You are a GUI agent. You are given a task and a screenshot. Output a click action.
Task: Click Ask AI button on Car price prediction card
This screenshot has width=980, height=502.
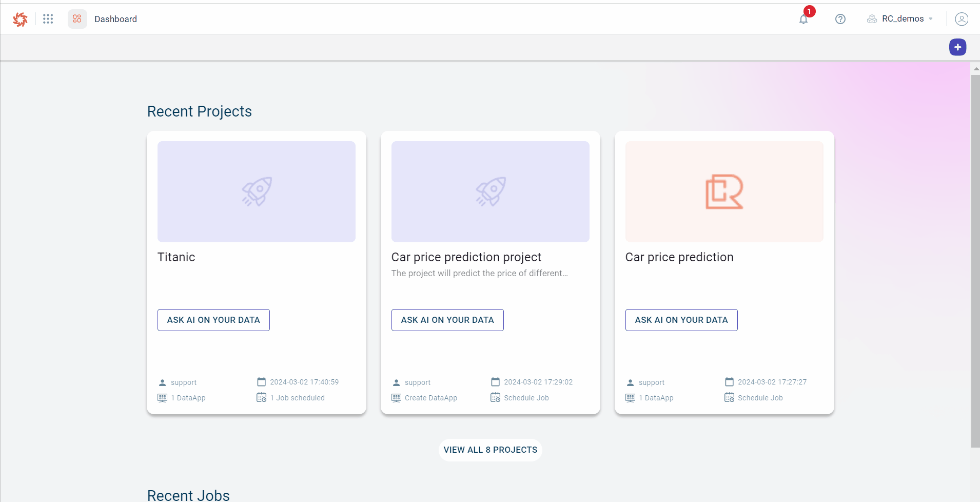point(681,320)
